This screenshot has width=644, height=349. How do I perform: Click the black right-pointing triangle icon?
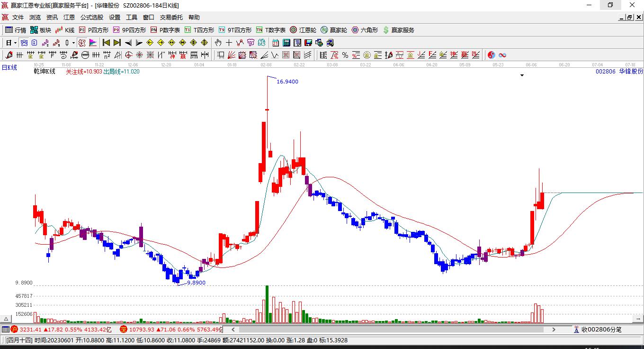click(139, 43)
